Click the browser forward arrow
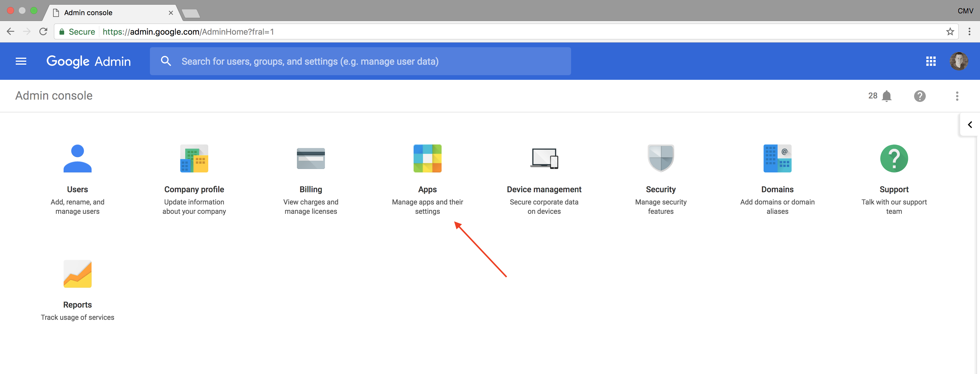 (x=27, y=31)
